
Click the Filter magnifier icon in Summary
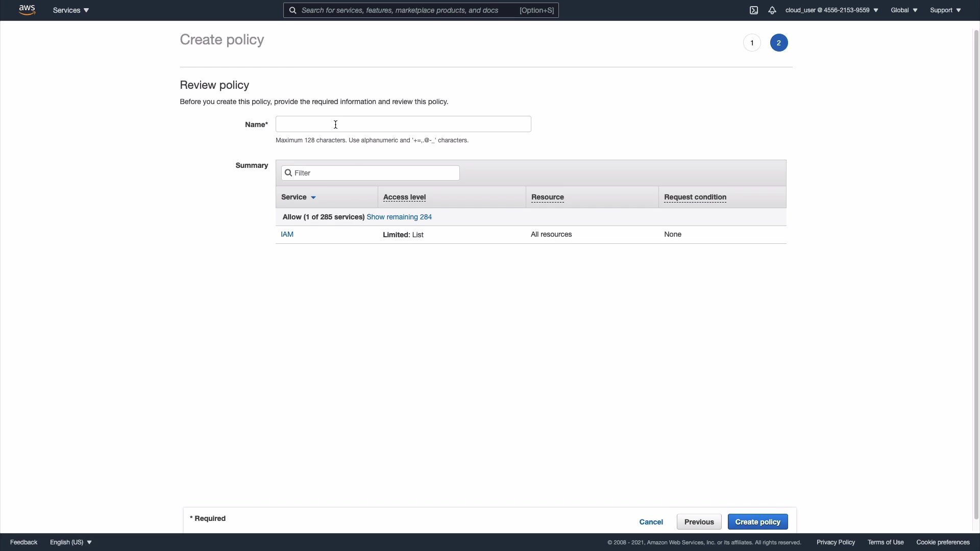288,173
